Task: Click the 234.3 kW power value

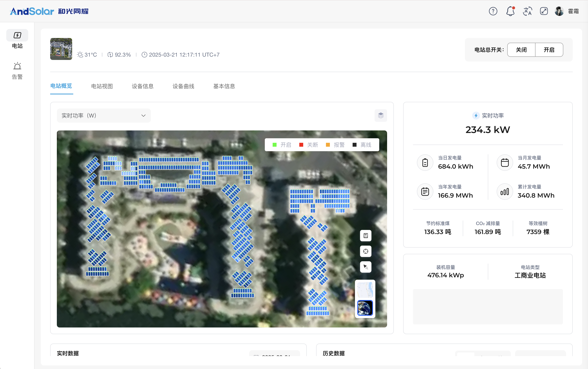Action: [488, 130]
